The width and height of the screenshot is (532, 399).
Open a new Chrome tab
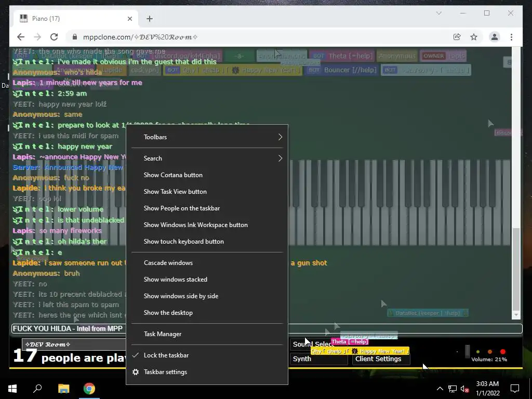(x=150, y=19)
